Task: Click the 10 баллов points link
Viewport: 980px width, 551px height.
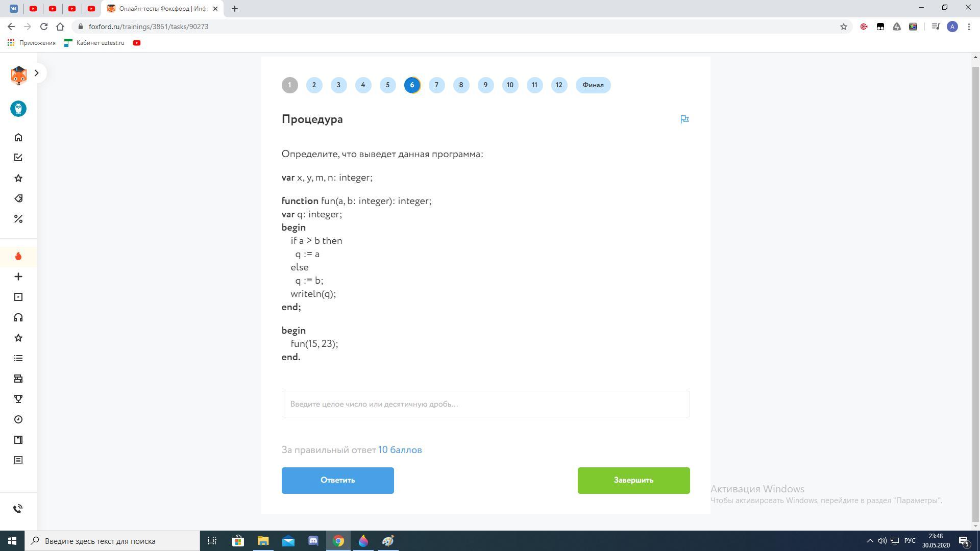Action: (x=400, y=450)
